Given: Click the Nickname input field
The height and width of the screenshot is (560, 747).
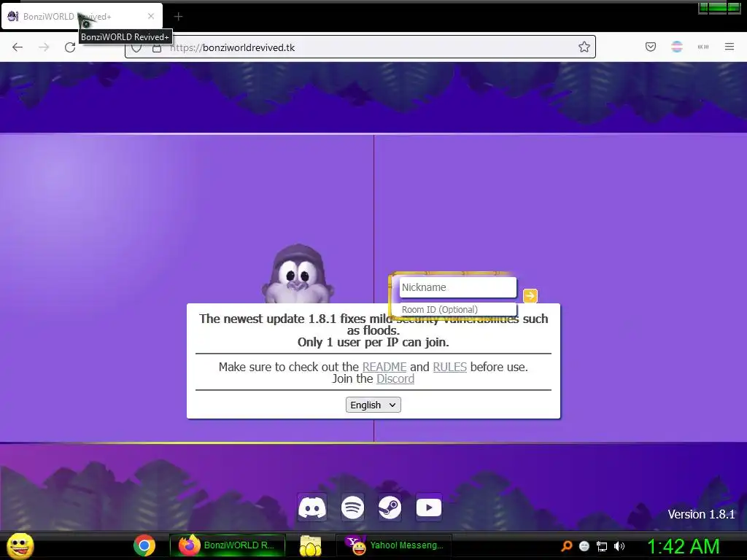Looking at the screenshot, I should pyautogui.click(x=458, y=287).
